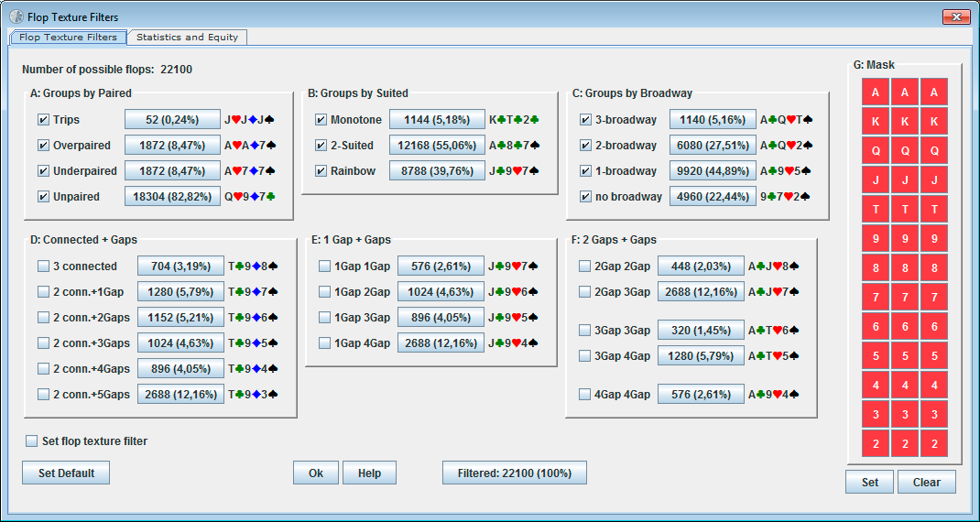Toggle the Monotone checkbox
Screen dimensions: 980x522
tap(321, 119)
